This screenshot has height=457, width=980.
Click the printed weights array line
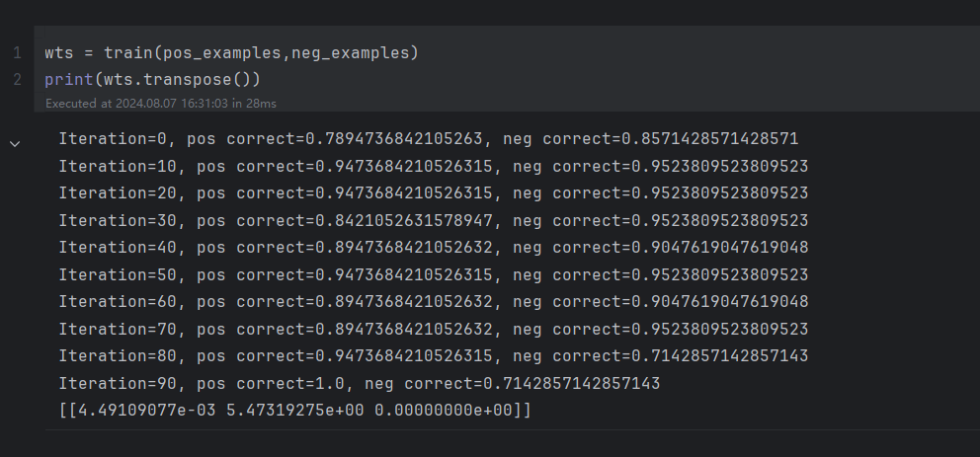click(295, 411)
